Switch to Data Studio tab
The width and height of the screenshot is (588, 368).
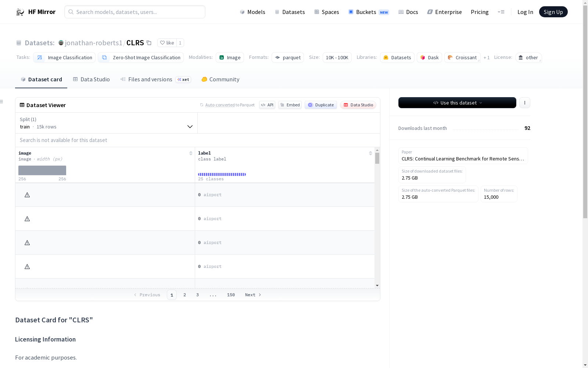pyautogui.click(x=92, y=79)
